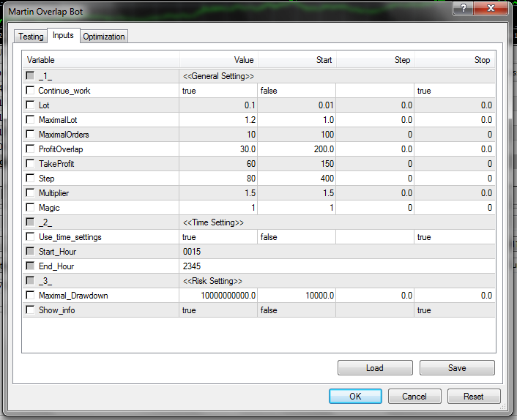Select the <<Time Setting>> text

[213, 222]
